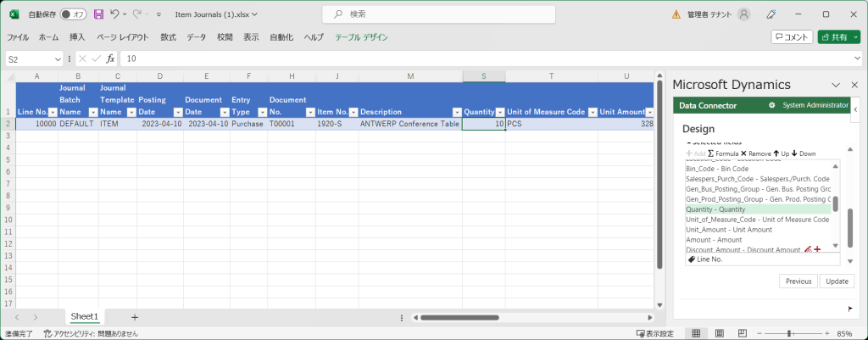Open the データ ribbon tab

(197, 37)
